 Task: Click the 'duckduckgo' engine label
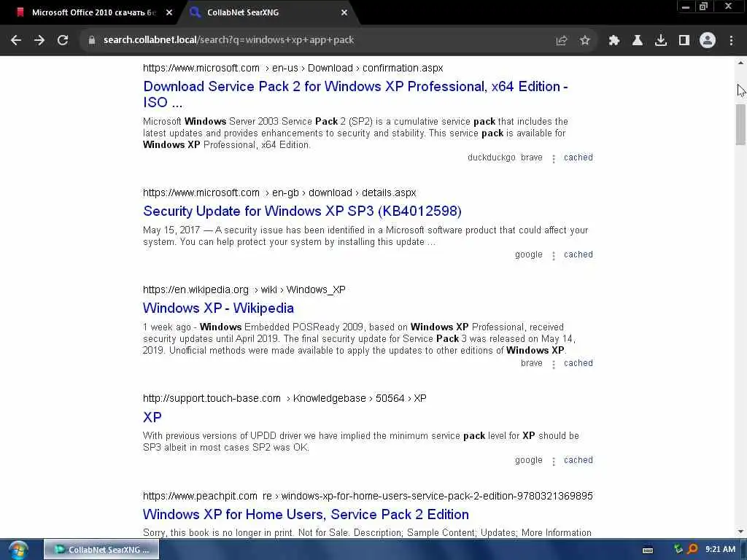[491, 157]
